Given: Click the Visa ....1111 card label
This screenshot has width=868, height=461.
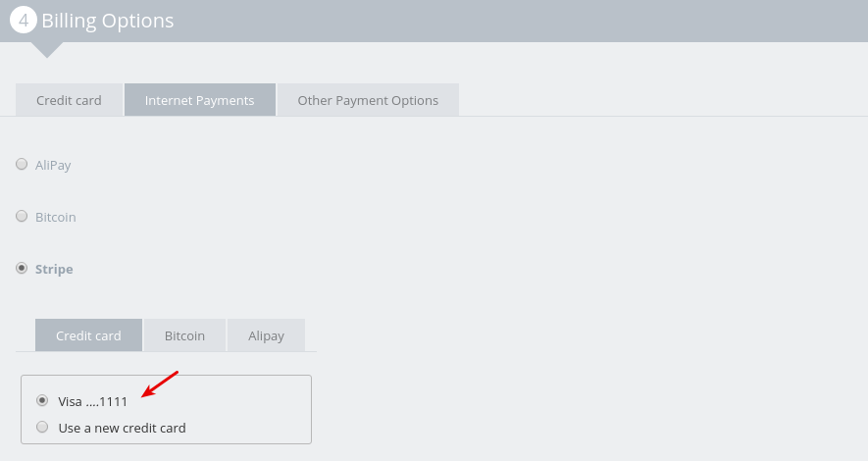Looking at the screenshot, I should tap(93, 401).
